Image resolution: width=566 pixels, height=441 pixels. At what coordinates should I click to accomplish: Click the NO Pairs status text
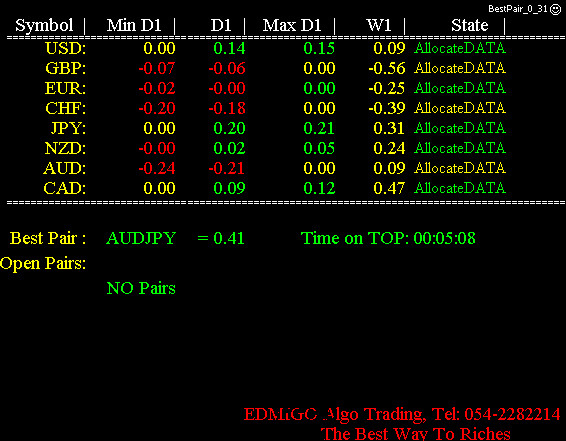(141, 288)
